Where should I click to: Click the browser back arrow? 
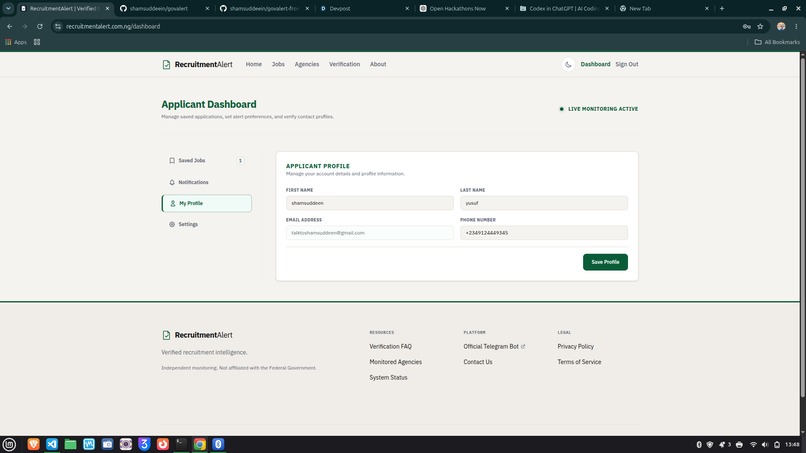click(10, 26)
